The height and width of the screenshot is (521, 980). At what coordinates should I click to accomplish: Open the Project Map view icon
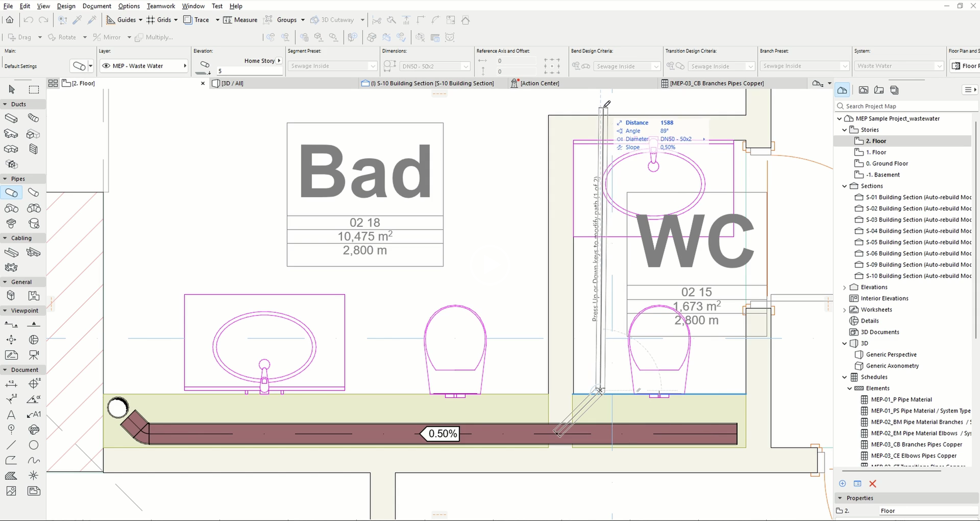(x=842, y=90)
